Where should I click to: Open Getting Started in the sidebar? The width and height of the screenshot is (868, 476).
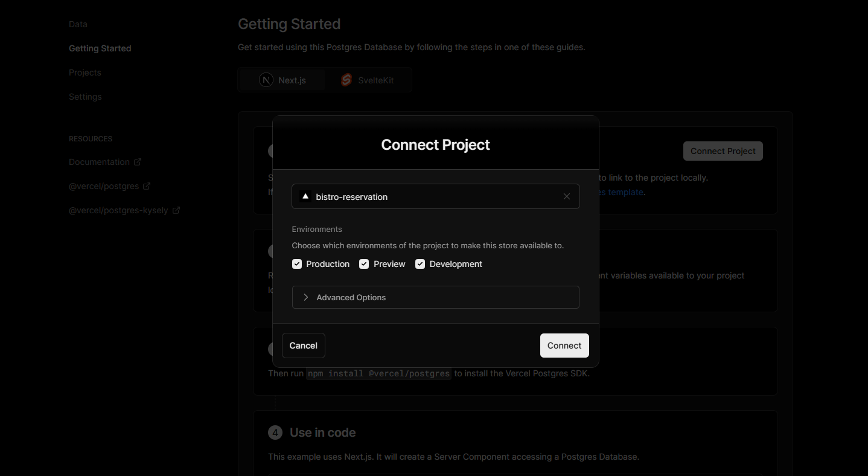click(100, 48)
